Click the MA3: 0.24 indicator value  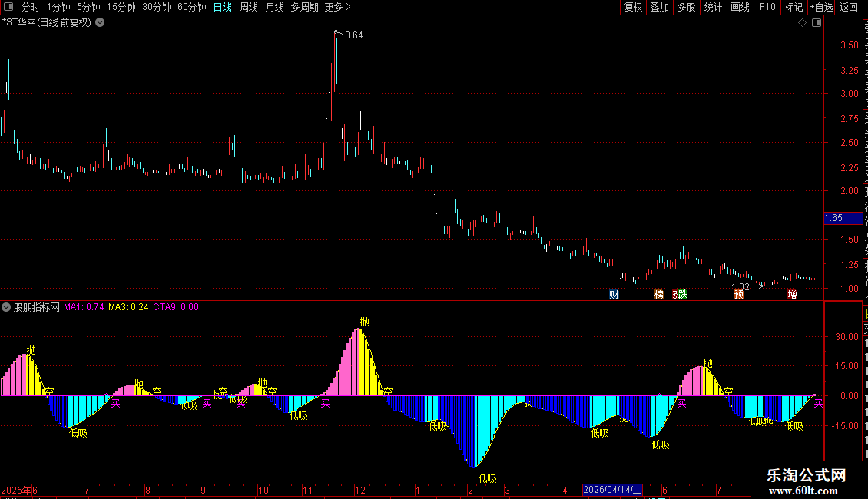[x=128, y=307]
